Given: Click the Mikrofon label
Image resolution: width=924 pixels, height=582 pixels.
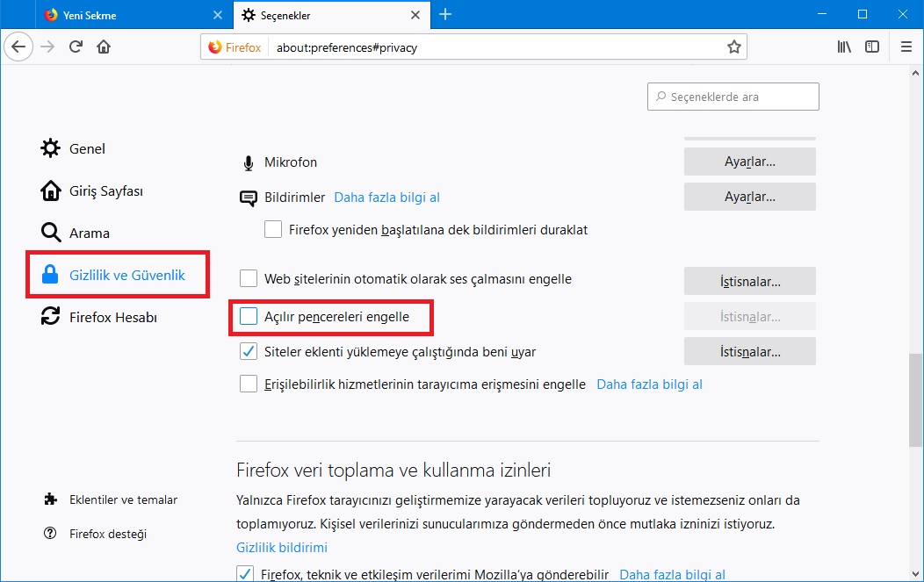Looking at the screenshot, I should click(291, 162).
